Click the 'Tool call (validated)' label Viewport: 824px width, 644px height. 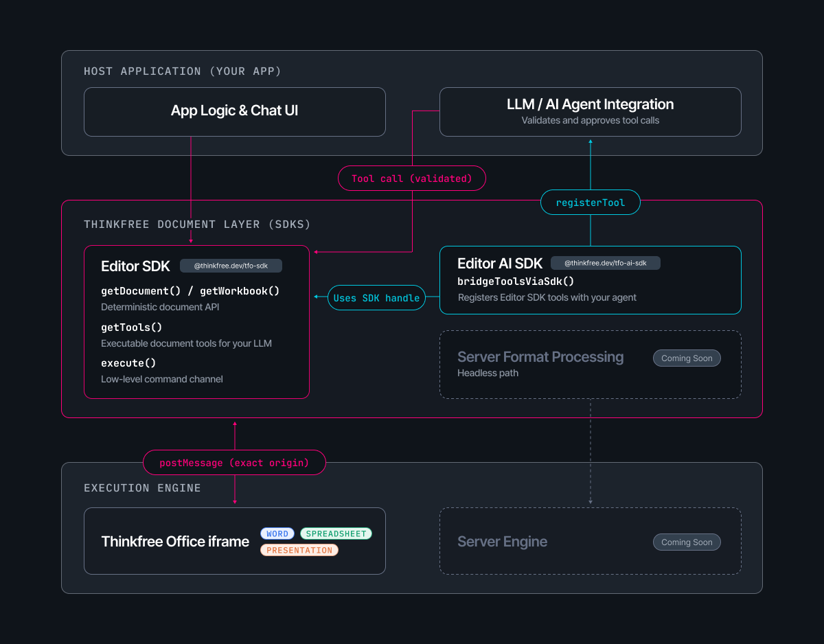tap(412, 179)
